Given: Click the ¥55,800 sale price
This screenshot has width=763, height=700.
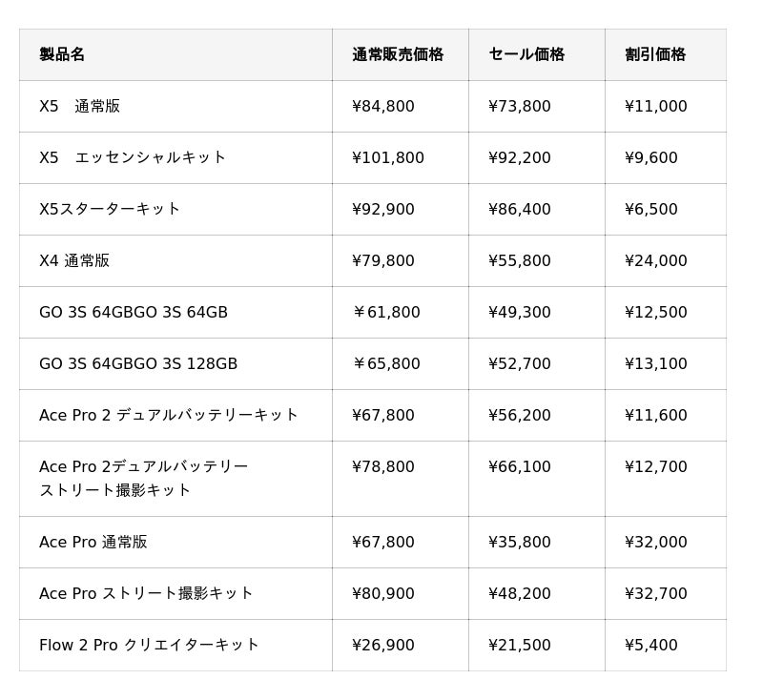Looking at the screenshot, I should point(520,261).
